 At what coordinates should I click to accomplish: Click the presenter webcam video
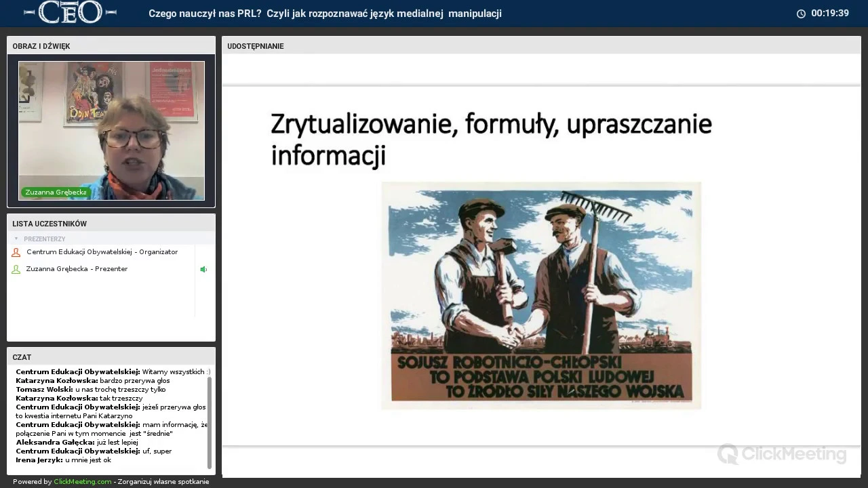tap(111, 131)
